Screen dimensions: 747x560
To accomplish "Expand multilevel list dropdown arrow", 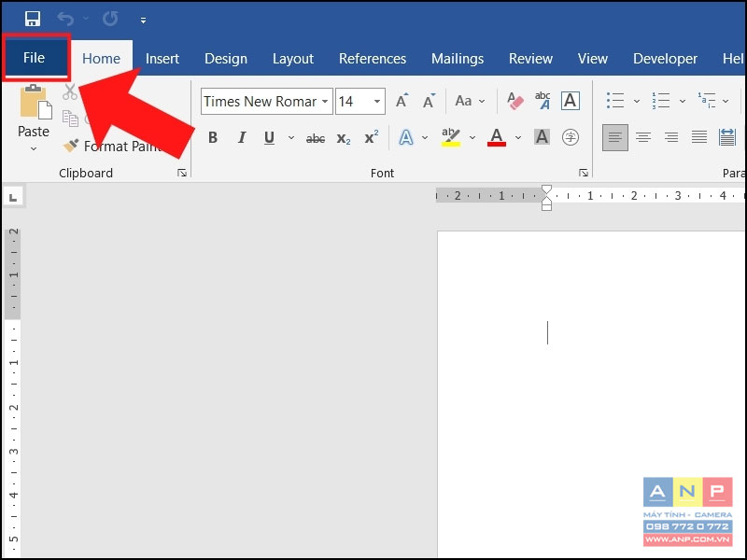I will click(726, 101).
